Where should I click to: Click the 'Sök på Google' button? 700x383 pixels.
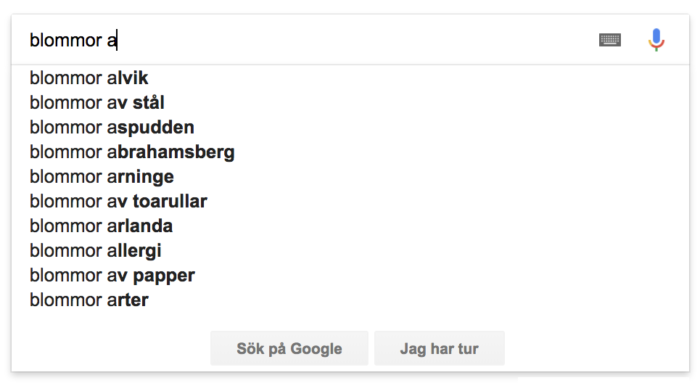click(289, 348)
